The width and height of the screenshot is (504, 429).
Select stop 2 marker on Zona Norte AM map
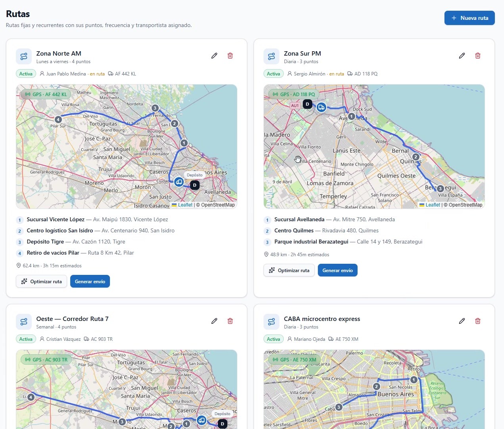point(174,124)
